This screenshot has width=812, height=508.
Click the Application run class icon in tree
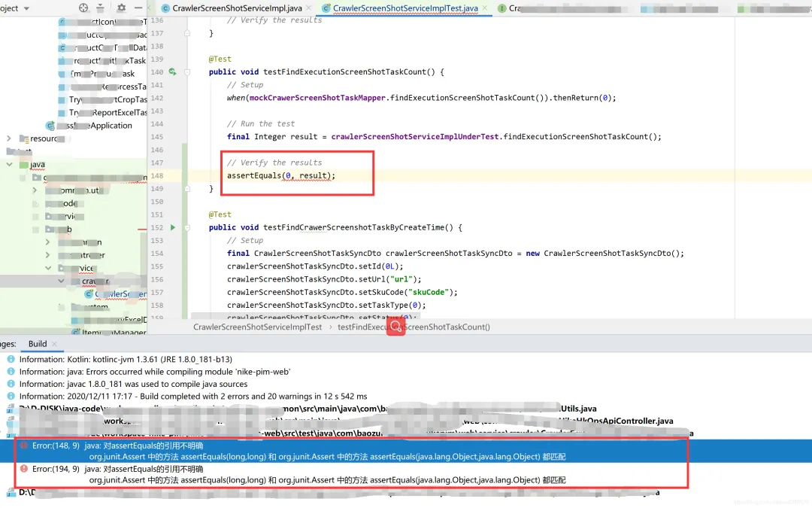[x=50, y=126]
